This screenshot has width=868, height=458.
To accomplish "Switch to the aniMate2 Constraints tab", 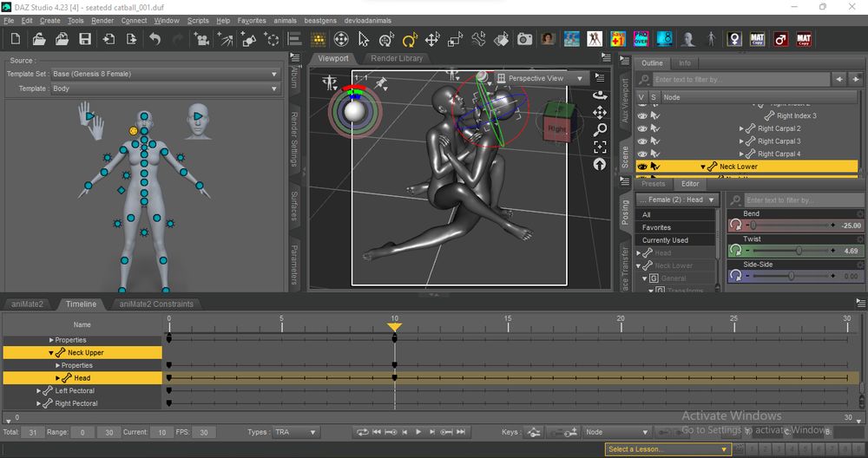I will click(x=156, y=304).
